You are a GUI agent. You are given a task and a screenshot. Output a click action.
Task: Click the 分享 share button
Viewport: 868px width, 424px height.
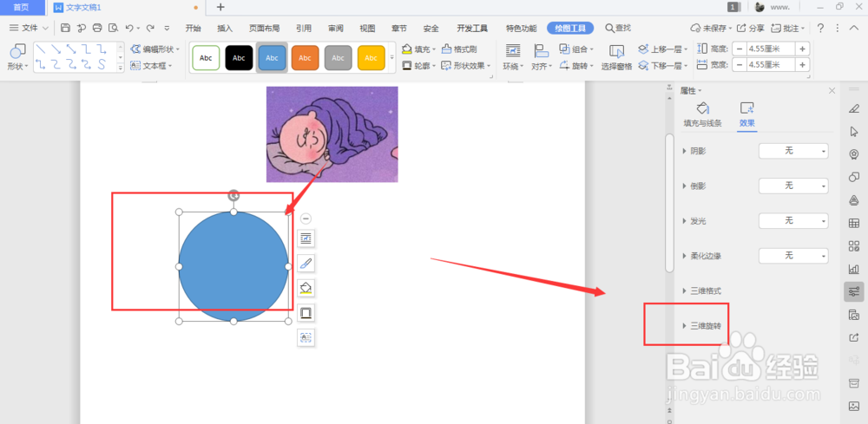751,28
